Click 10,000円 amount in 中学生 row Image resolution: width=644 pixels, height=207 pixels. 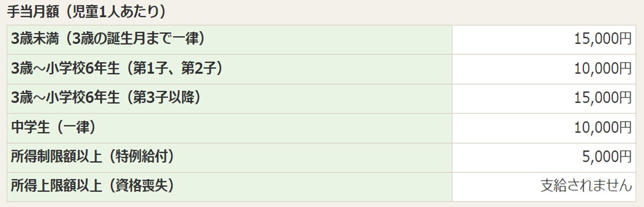tap(603, 127)
